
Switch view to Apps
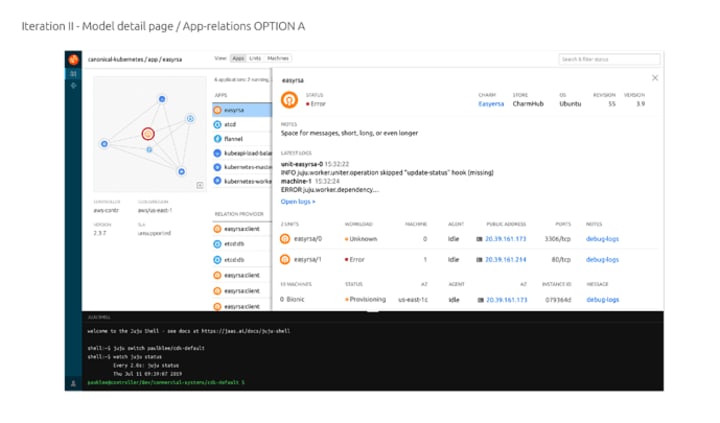pyautogui.click(x=238, y=58)
